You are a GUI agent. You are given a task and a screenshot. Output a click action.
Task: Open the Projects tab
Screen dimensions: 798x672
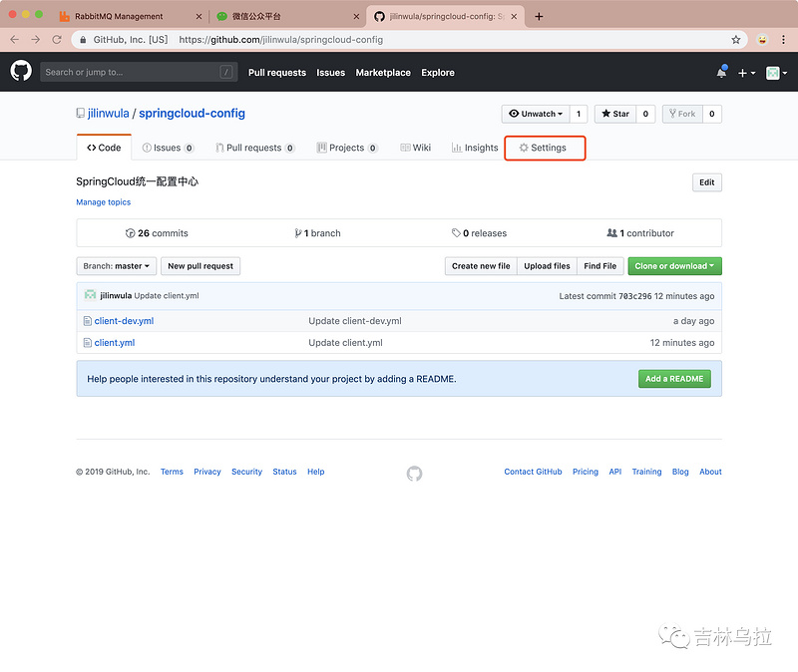point(347,148)
